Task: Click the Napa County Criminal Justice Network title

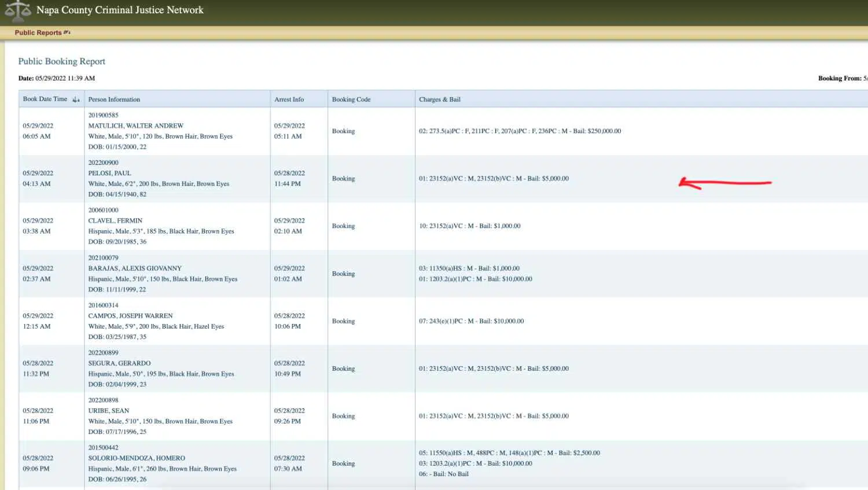Action: 120,10
